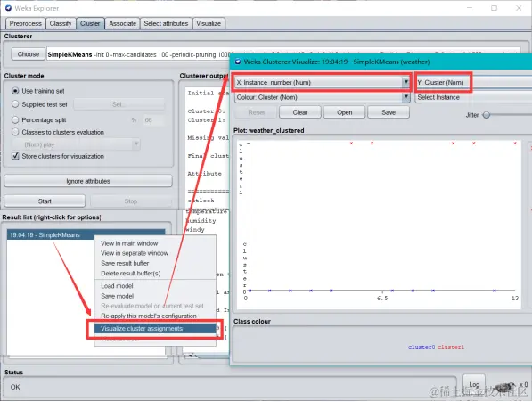Click the 6.5 x-axis label in plot

(382, 299)
